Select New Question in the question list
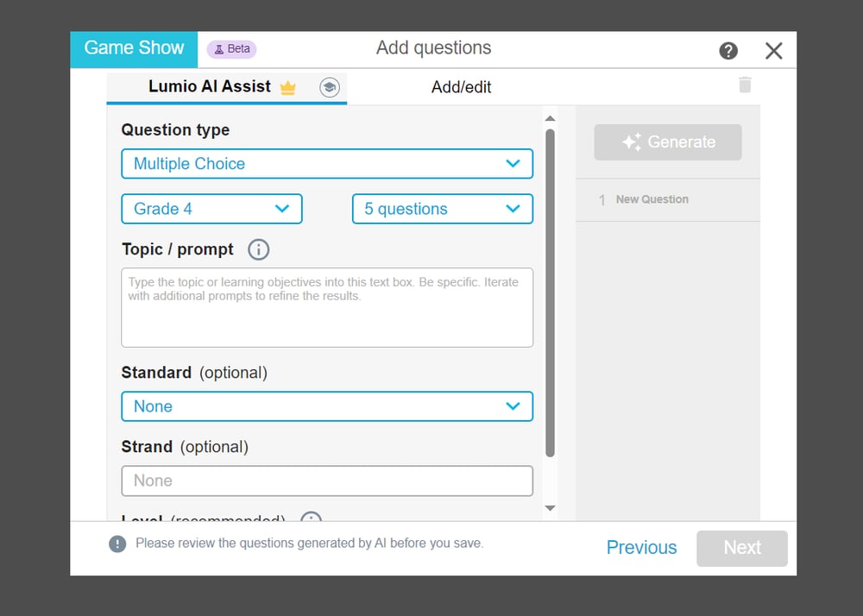Screen dimensions: 863x616 click(x=652, y=199)
